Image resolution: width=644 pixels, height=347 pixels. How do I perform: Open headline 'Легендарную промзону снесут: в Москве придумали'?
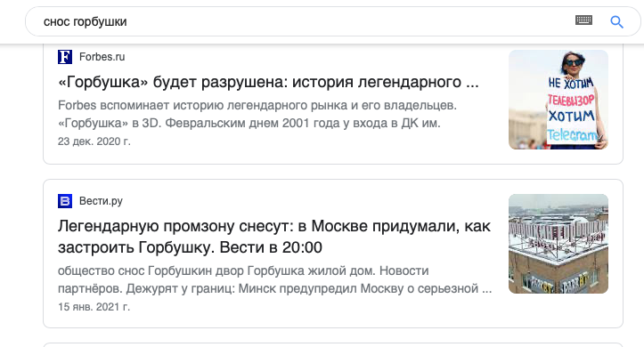point(274,226)
